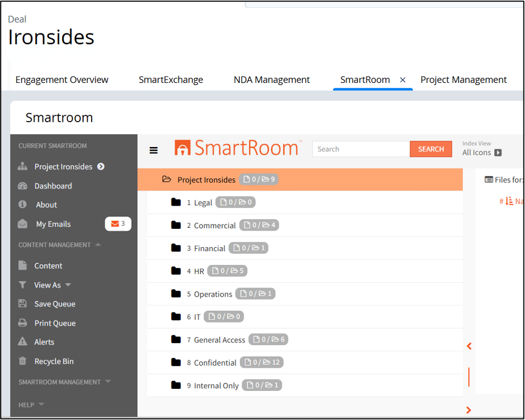Click inside the Search input field
This screenshot has height=420, width=525.
pyautogui.click(x=361, y=149)
